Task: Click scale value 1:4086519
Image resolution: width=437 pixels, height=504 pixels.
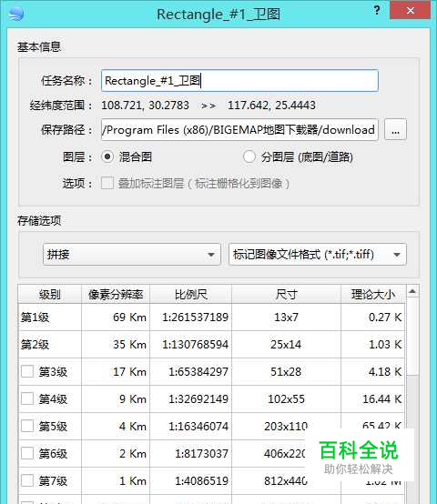Action: click(x=201, y=481)
